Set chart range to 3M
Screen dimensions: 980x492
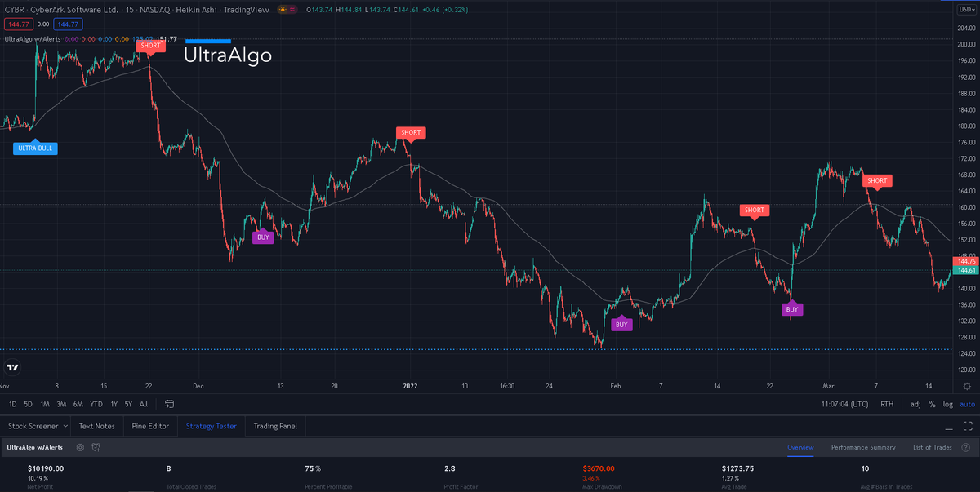pos(61,404)
